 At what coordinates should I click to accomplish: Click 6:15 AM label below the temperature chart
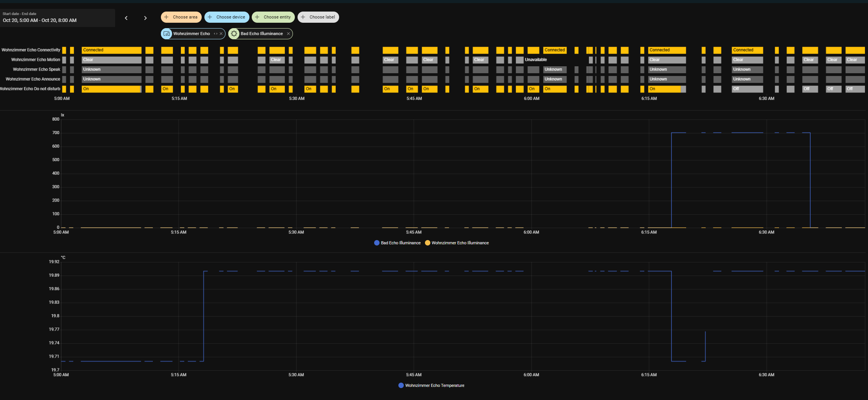649,375
